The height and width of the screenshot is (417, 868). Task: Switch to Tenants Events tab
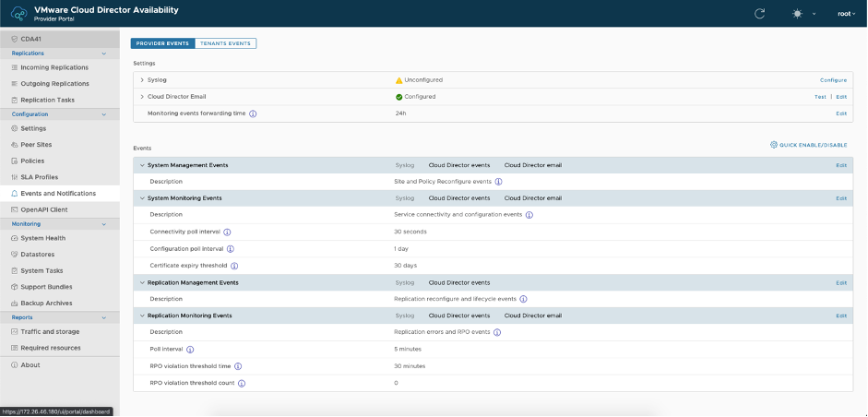[x=225, y=43]
